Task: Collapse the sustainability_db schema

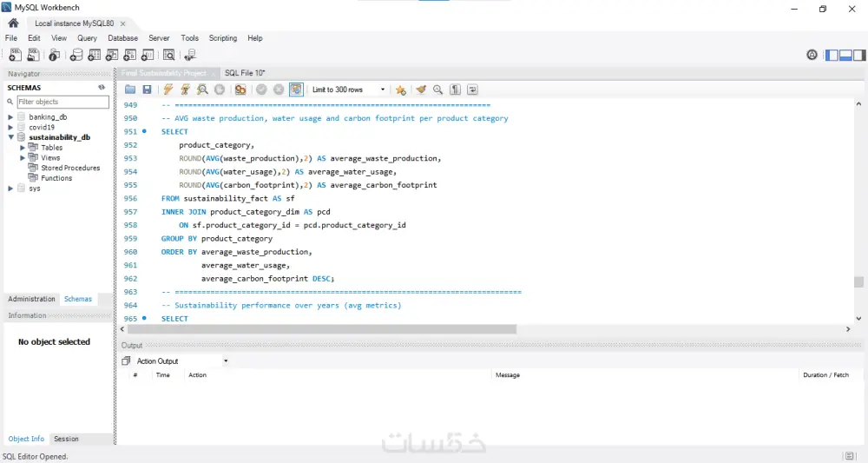Action: [x=10, y=136]
